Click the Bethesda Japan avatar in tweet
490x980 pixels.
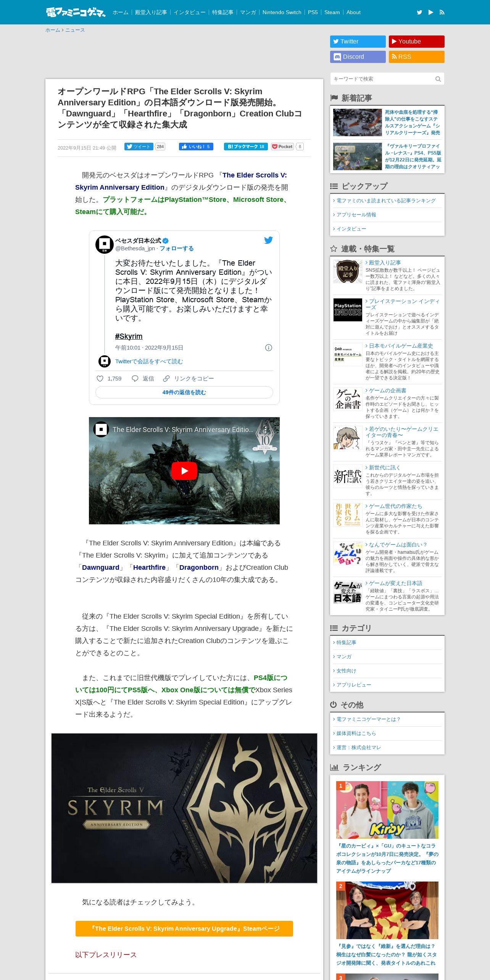coord(104,245)
